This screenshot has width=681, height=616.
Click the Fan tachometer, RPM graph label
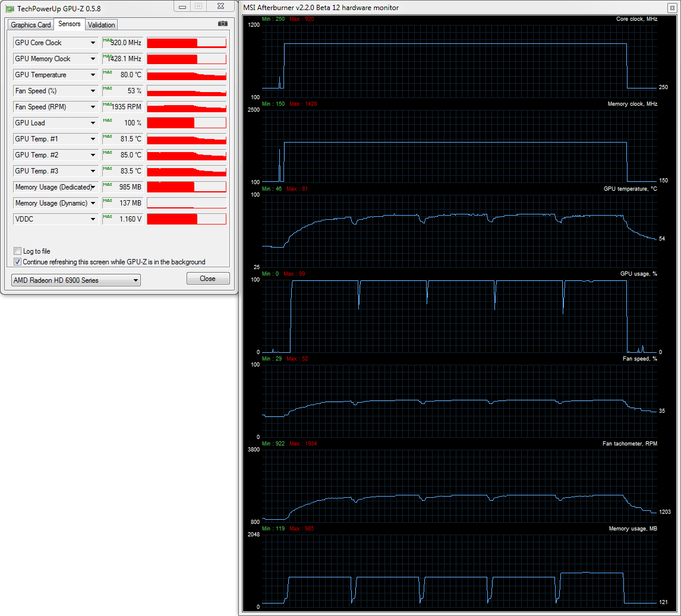point(630,444)
